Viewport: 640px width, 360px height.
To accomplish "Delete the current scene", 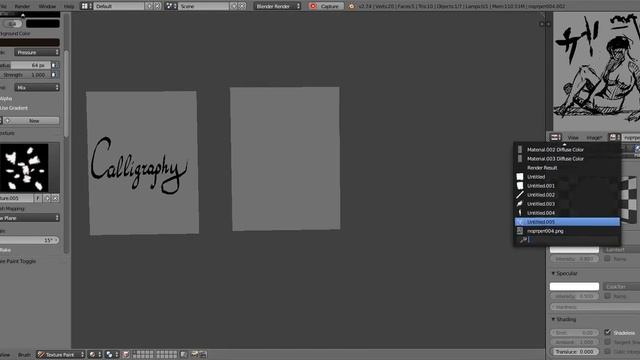I will pyautogui.click(x=242, y=6).
